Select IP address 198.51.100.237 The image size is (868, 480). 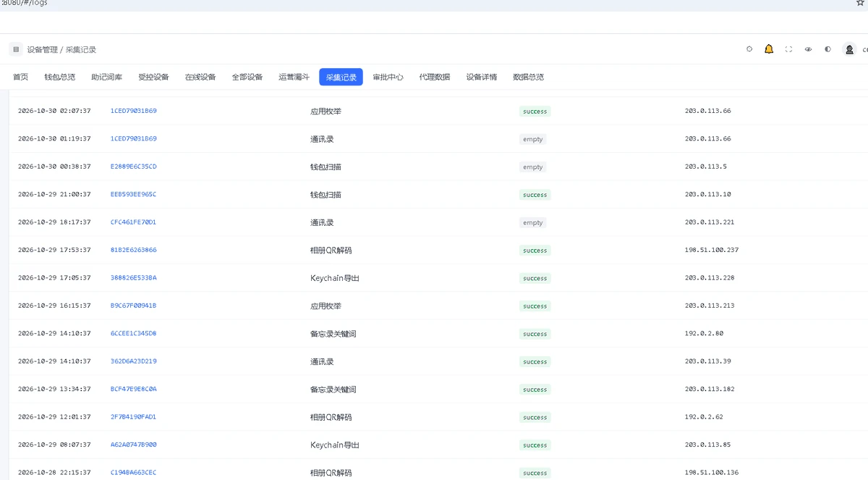pos(712,250)
